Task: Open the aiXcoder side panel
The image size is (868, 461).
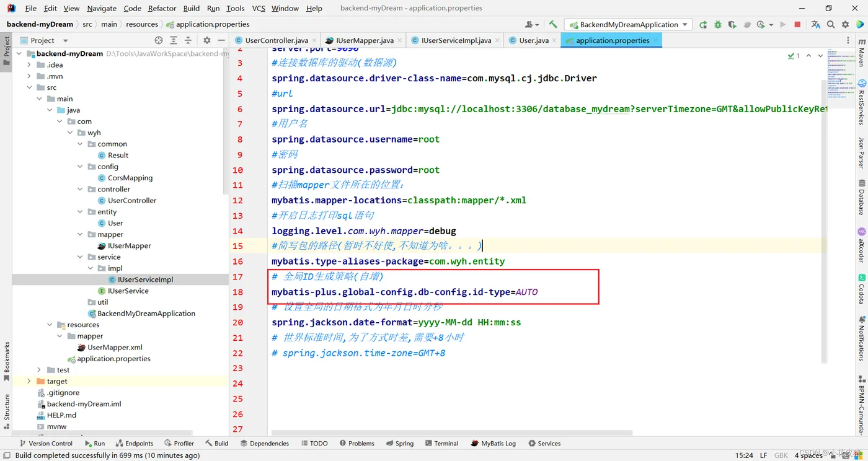Action: point(862,245)
